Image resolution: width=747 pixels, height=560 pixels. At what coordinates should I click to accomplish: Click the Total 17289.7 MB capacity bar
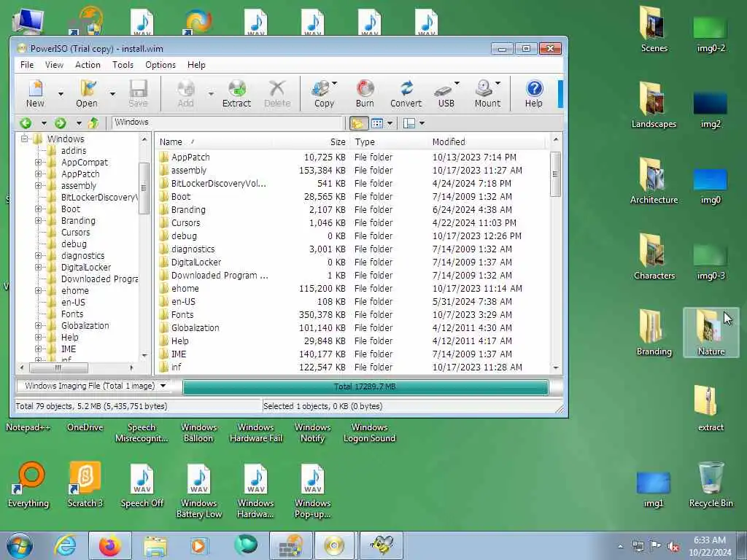pyautogui.click(x=365, y=386)
